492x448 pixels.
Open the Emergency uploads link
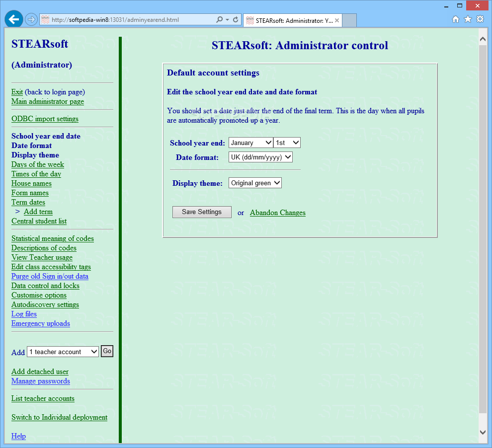(x=41, y=323)
